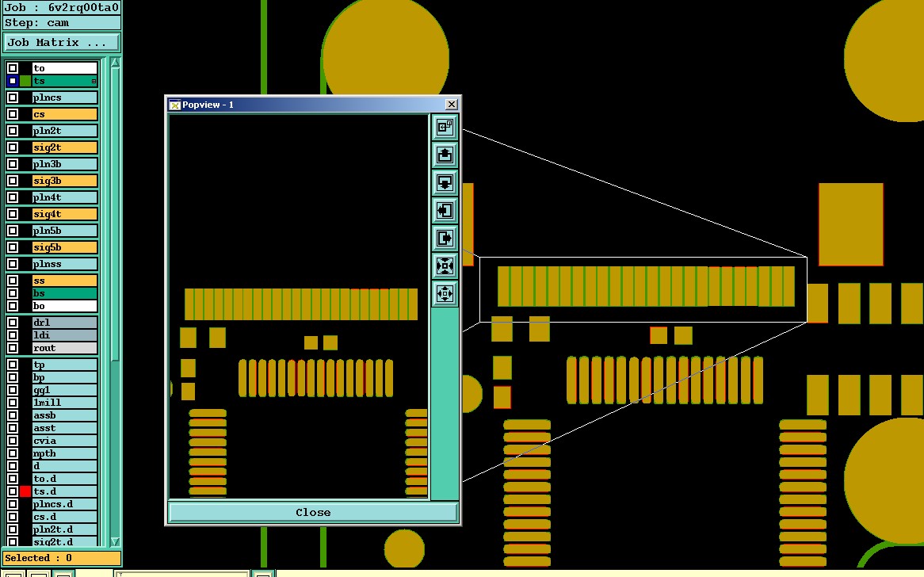The width and height of the screenshot is (924, 577).
Task: Toggle the checkbox for layer plncs
Action: point(13,97)
